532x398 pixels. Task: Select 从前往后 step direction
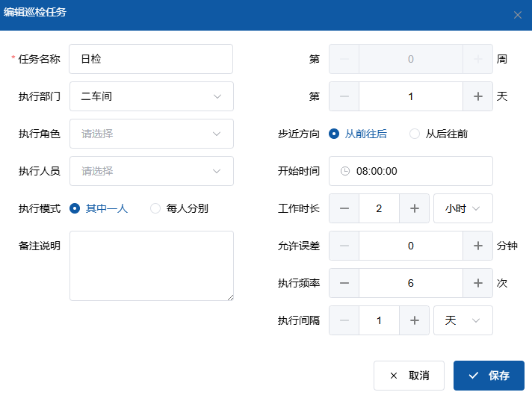click(x=334, y=134)
